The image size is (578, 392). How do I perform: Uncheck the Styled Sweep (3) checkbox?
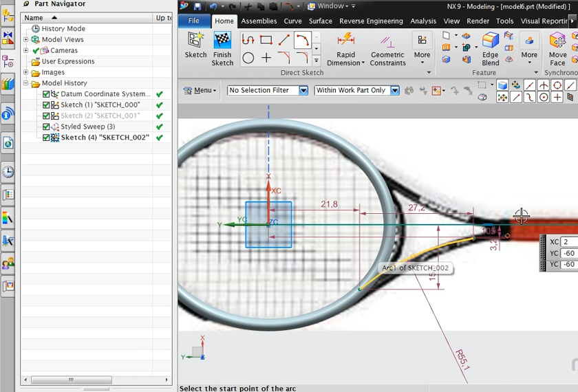(x=46, y=127)
